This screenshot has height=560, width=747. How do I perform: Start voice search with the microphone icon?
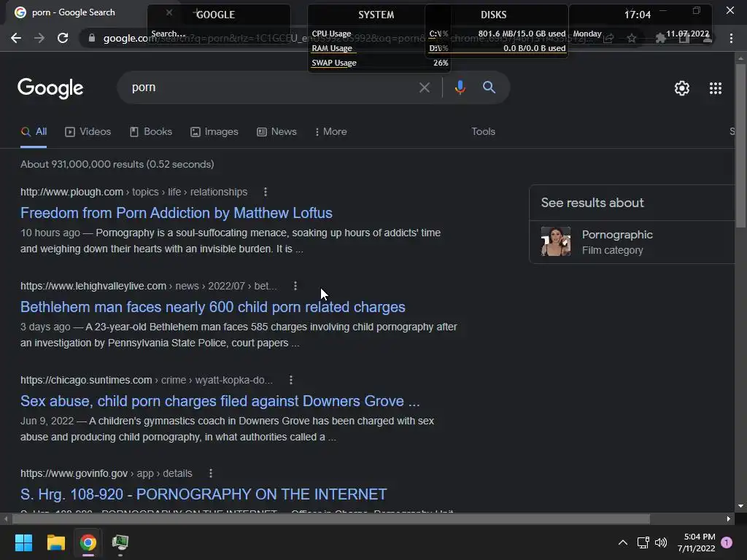pos(460,87)
